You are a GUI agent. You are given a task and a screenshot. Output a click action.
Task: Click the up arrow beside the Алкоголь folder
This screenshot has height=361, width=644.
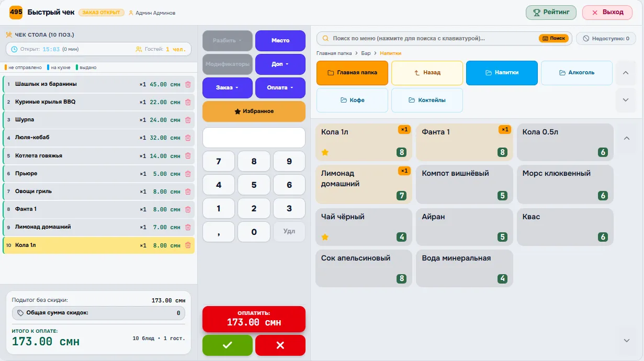(x=626, y=73)
